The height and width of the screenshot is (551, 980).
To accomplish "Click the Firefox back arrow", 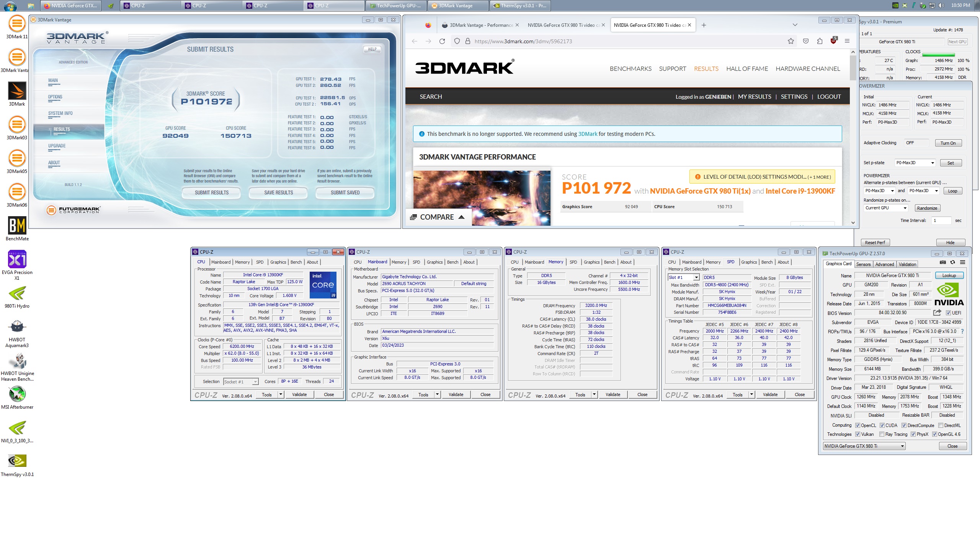I will click(x=415, y=41).
